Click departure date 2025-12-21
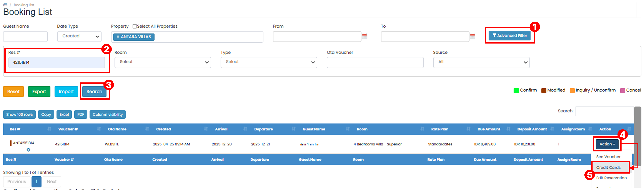 (260, 144)
